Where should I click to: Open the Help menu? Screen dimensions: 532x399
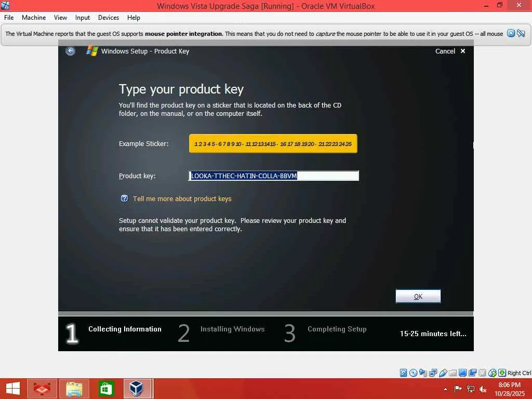point(134,18)
